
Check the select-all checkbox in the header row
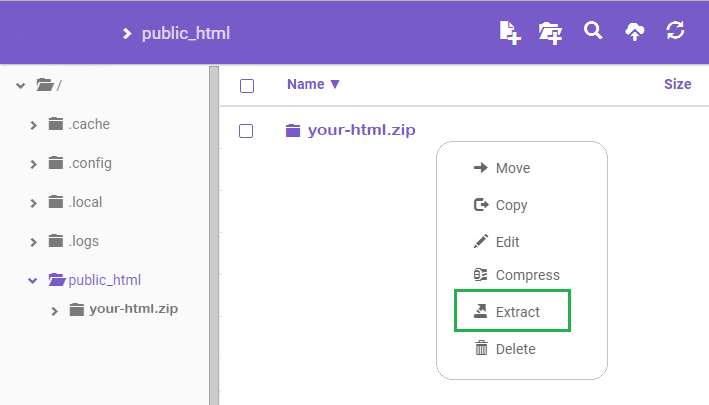click(247, 86)
